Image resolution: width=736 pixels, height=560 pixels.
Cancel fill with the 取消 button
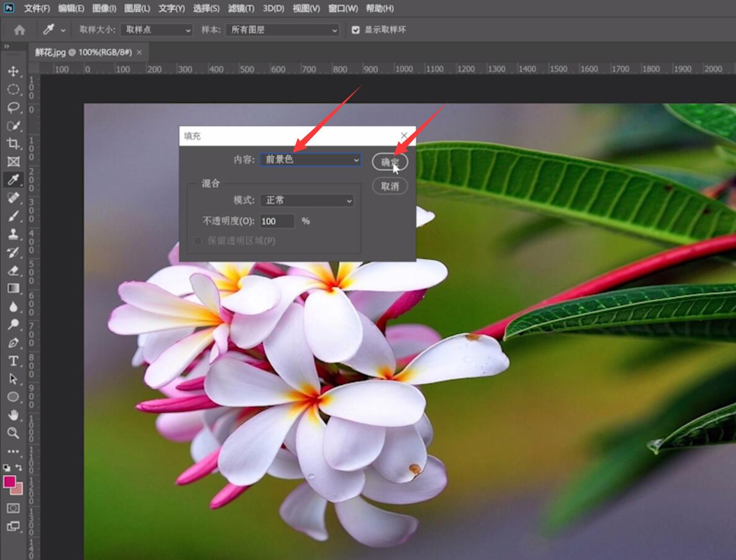(389, 186)
